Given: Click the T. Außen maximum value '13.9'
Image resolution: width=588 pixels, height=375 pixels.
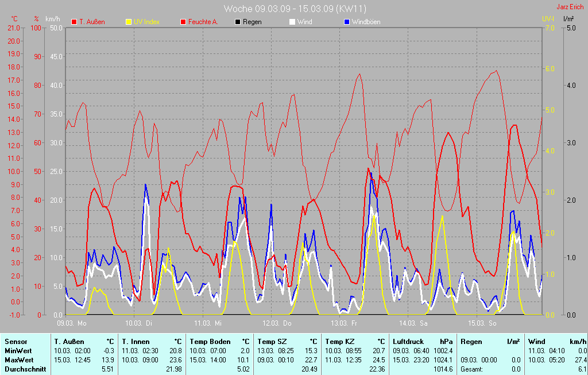Looking at the screenshot, I should (108, 359).
